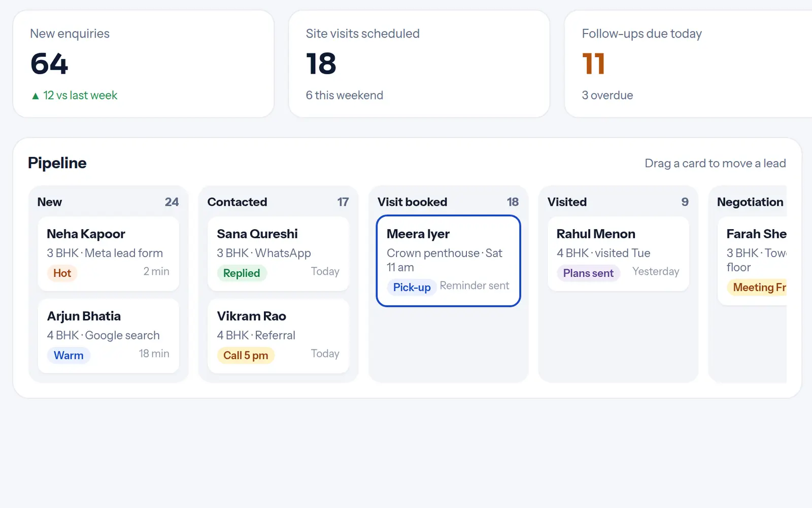The width and height of the screenshot is (812, 508).
Task: Select the Sana Qureshi lead card
Action: 279,254
